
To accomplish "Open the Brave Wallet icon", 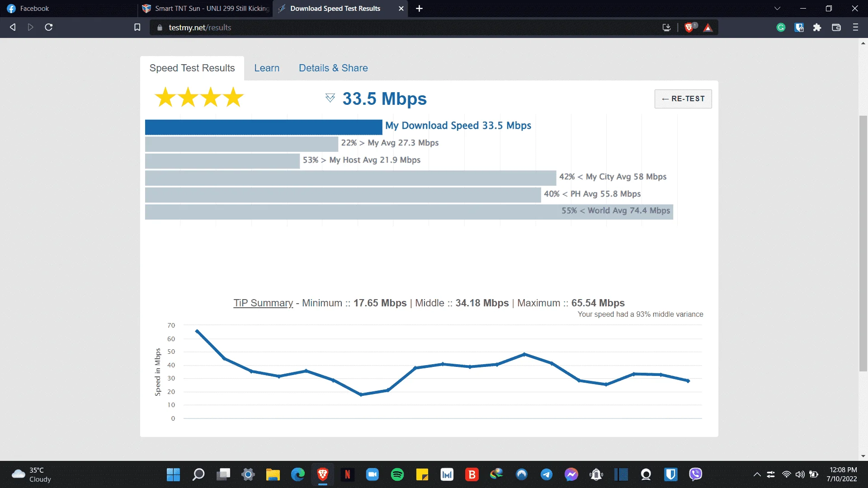I will pyautogui.click(x=836, y=28).
